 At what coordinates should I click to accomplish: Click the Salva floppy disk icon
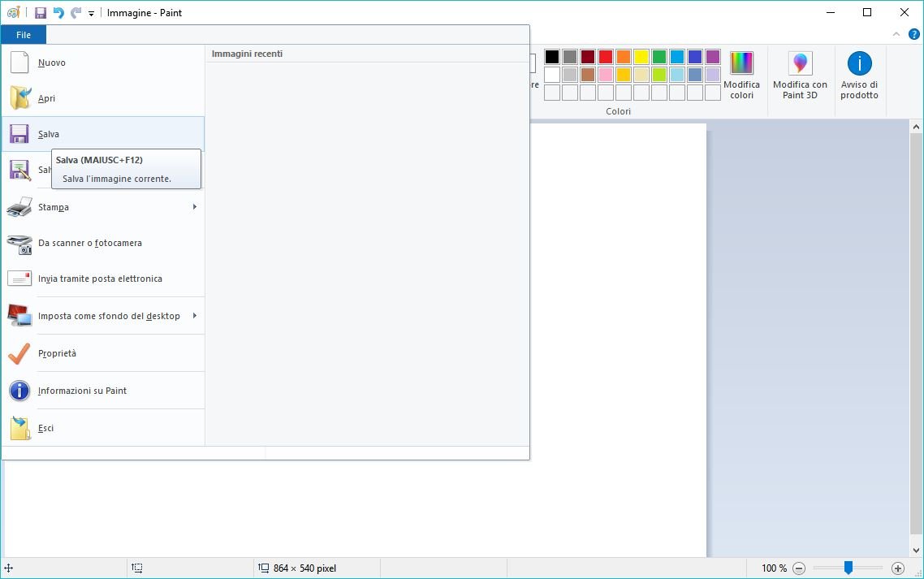click(x=19, y=134)
